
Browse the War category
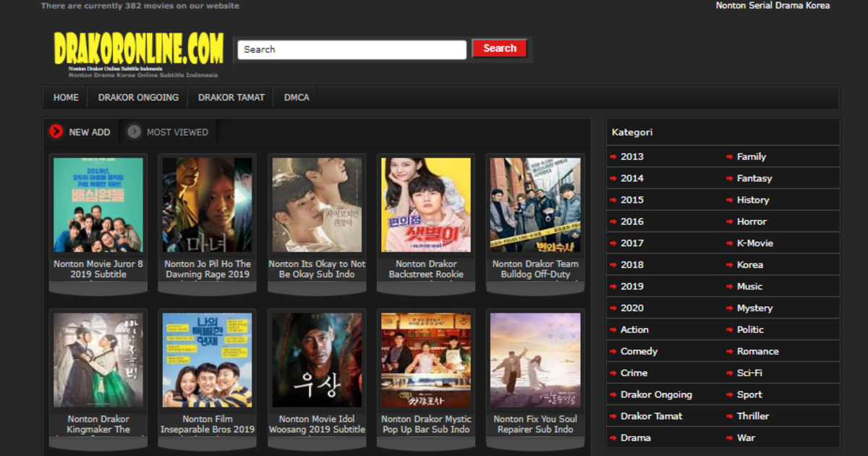pyautogui.click(x=746, y=438)
